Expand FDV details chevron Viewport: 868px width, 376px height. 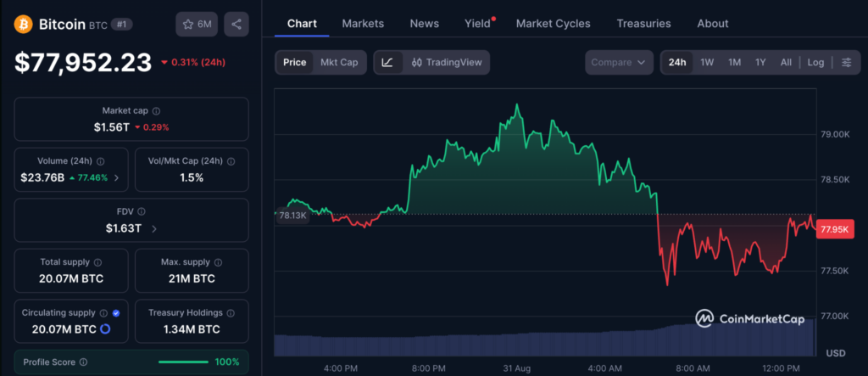tap(154, 228)
